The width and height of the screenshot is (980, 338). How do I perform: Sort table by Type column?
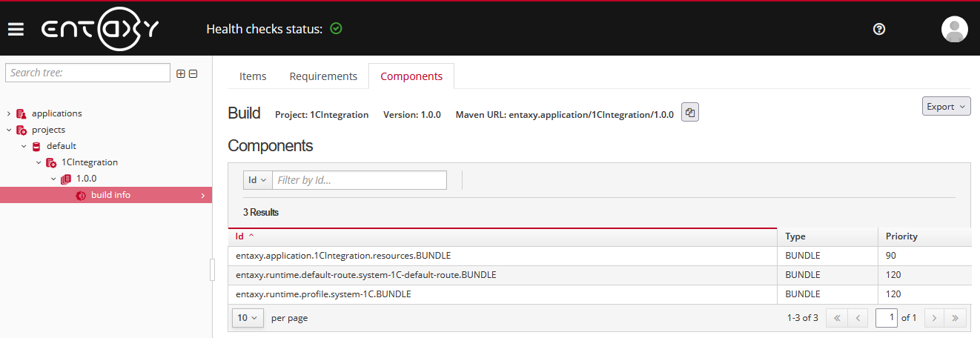(827, 236)
